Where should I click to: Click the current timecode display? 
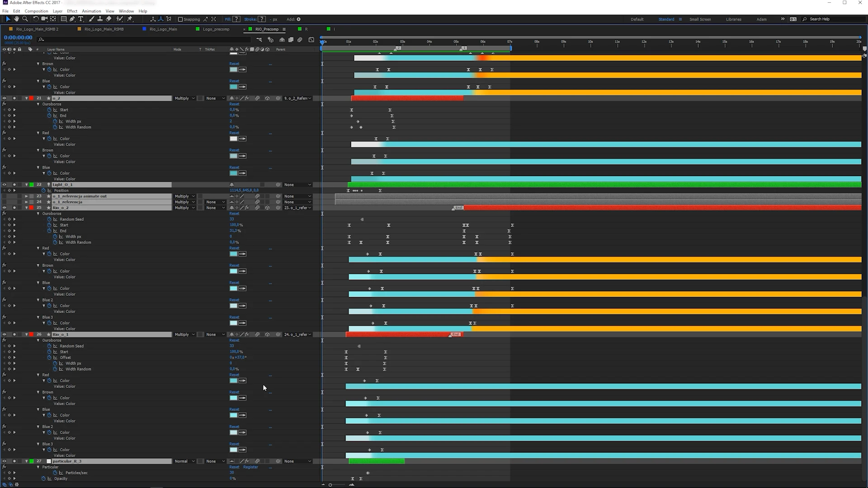(x=18, y=38)
